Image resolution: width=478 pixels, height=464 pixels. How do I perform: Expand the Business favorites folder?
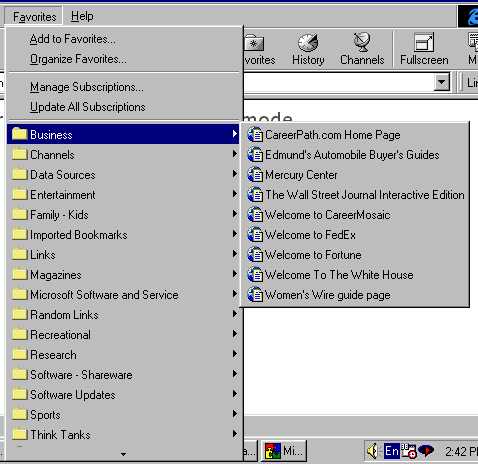point(123,134)
